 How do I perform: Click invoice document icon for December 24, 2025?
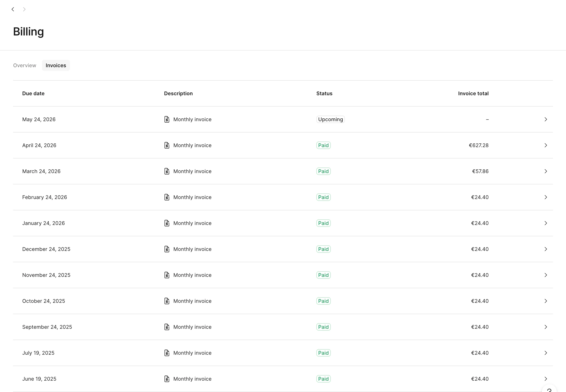pyautogui.click(x=167, y=249)
